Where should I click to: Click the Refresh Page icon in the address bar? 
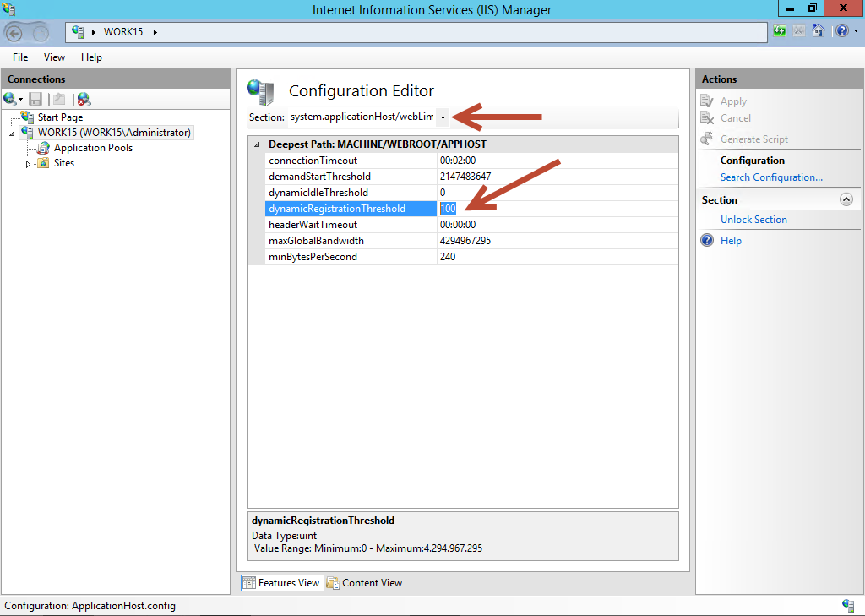click(780, 31)
